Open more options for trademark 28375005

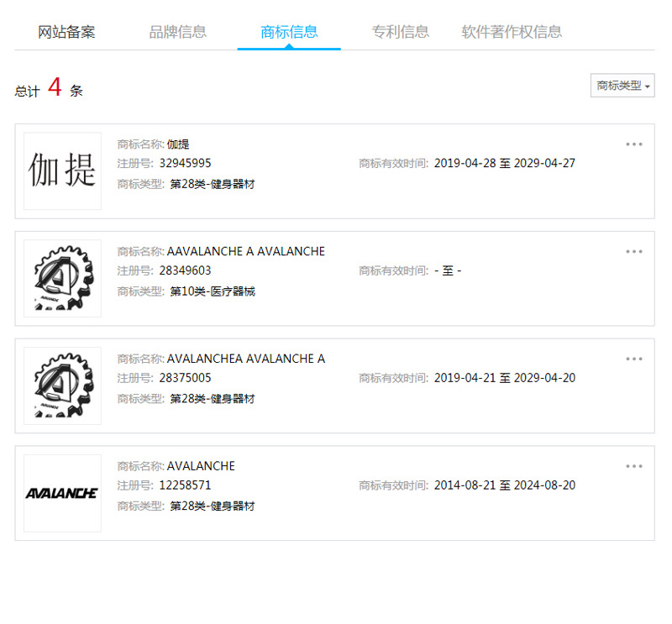click(633, 359)
